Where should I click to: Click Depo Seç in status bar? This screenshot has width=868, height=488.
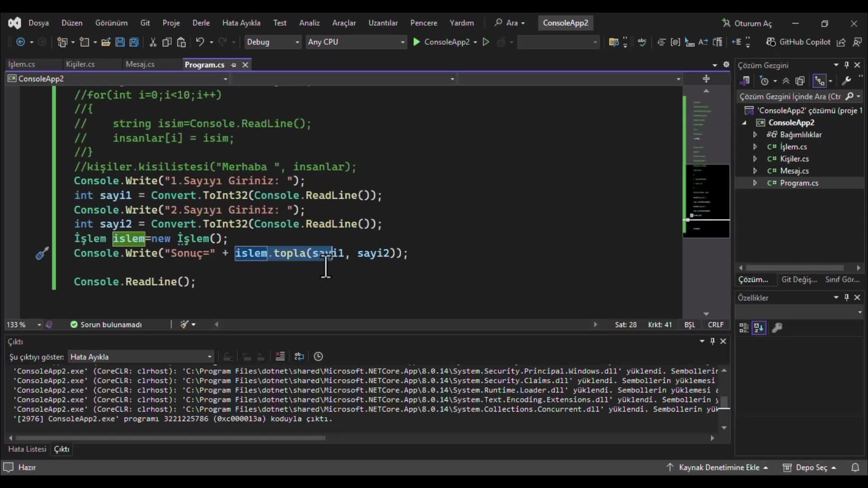point(810,468)
